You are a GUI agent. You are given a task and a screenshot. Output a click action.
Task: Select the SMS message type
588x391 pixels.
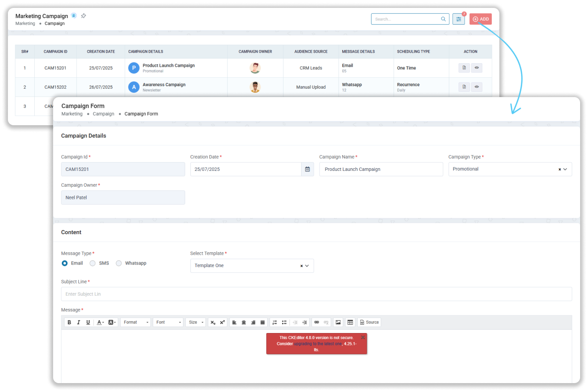93,263
